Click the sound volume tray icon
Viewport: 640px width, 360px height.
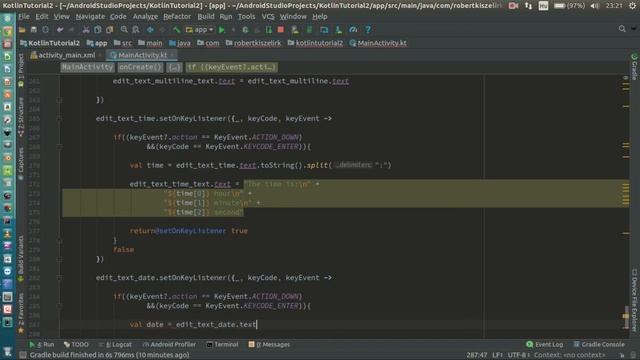tap(595, 6)
